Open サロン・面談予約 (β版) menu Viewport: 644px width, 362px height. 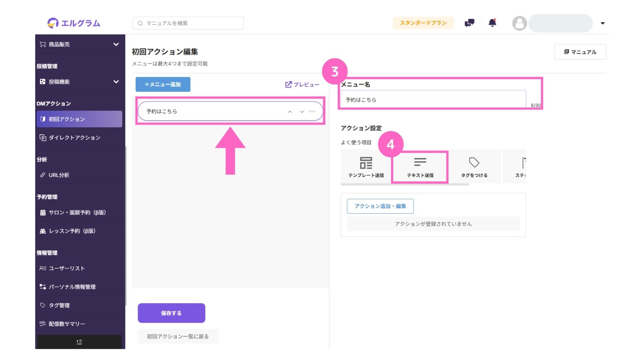(79, 212)
